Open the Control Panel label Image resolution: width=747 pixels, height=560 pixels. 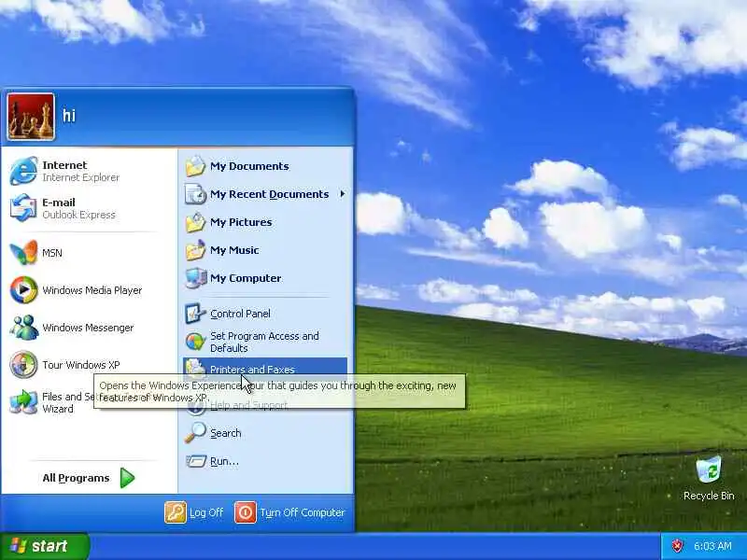[x=240, y=314]
